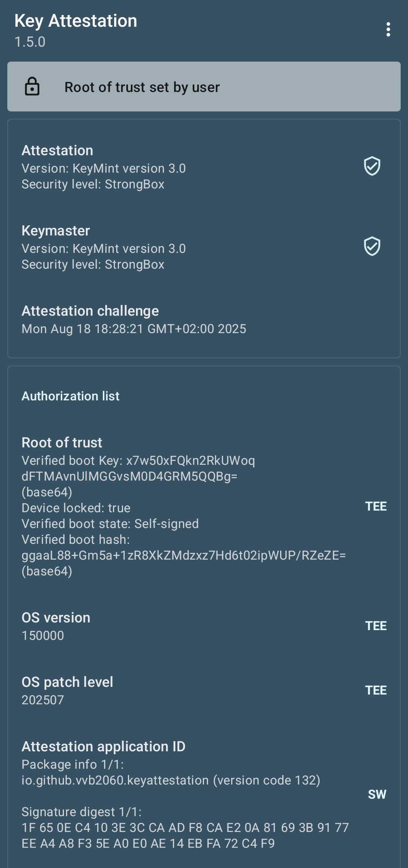Tap the Signature digest hex value

(x=185, y=836)
